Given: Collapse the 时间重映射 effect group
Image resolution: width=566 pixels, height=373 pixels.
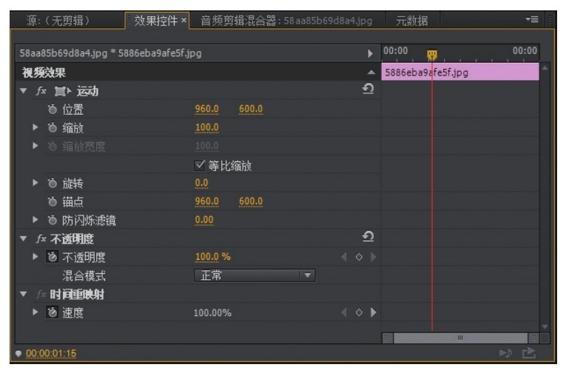Looking at the screenshot, I should pyautogui.click(x=24, y=294).
